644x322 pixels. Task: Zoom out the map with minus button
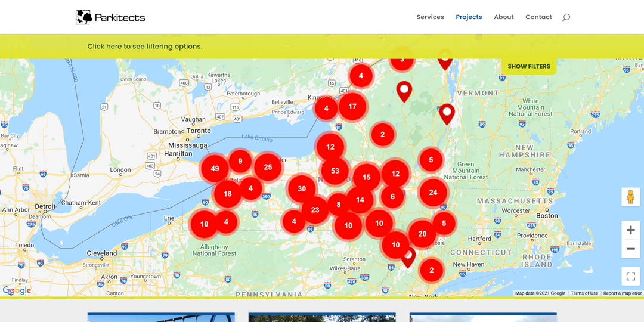click(x=630, y=249)
